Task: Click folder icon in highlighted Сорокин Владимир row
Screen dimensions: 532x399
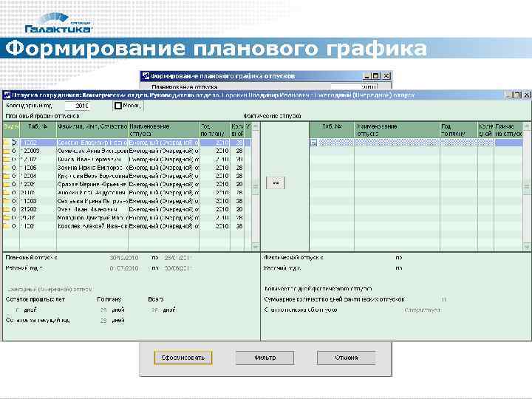Action: 6,143
